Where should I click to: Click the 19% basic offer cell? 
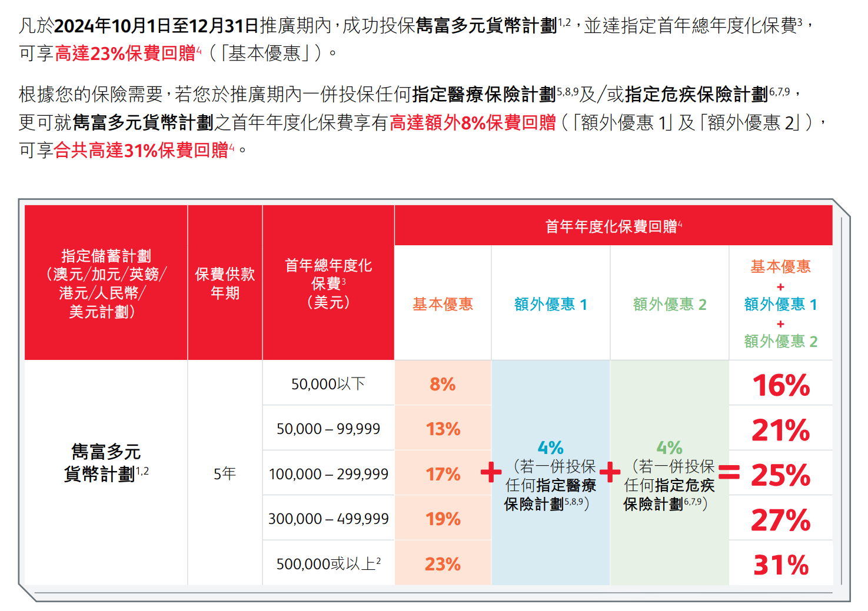point(443,519)
